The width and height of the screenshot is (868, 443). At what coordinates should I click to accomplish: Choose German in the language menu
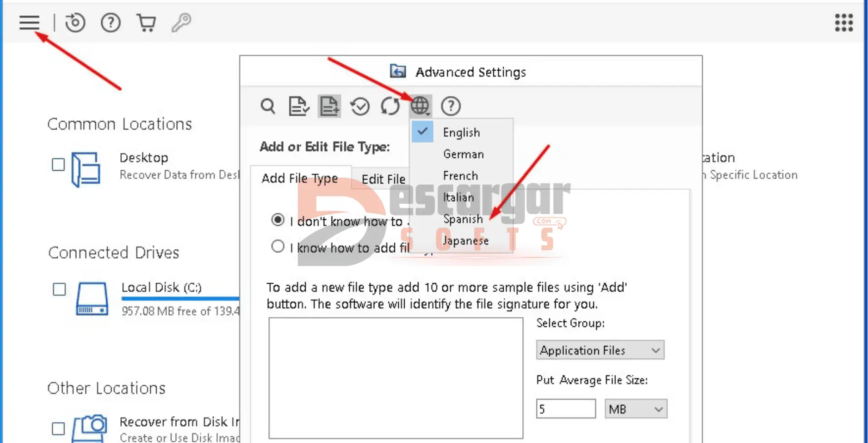pyautogui.click(x=461, y=154)
